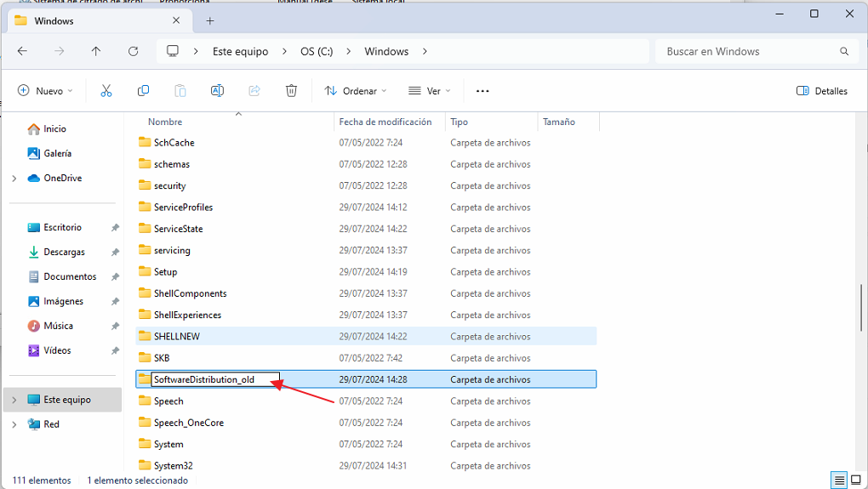This screenshot has width=868, height=489.
Task: Click the Paste clipboard icon
Action: pos(180,91)
